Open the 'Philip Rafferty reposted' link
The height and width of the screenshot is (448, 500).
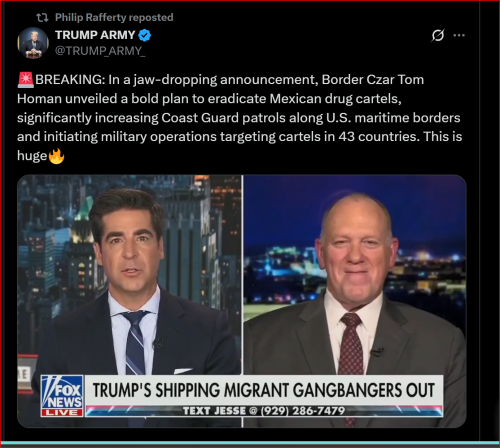(x=114, y=17)
